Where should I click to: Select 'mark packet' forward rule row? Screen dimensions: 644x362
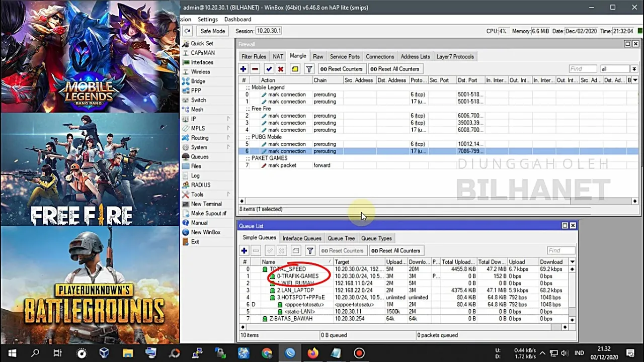438,165
